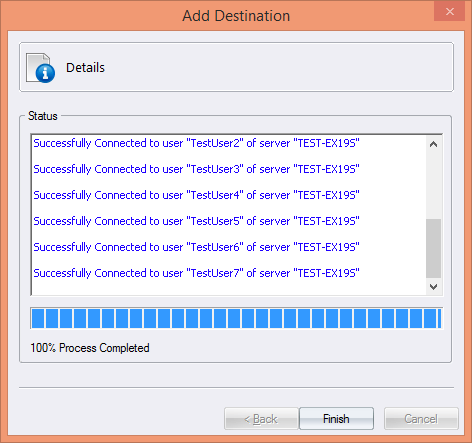Click the Cancel button
This screenshot has width=472, height=443.
tap(421, 418)
